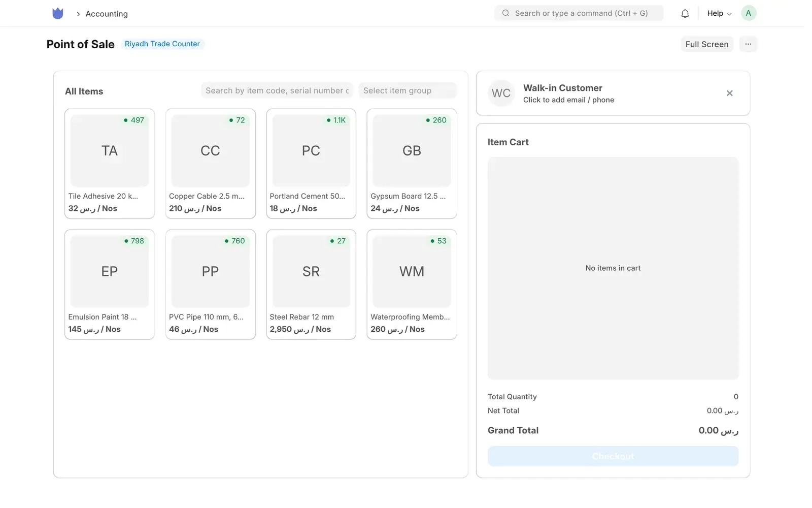Click the Grand Total label
Screen dimensions: 812x508
(513, 430)
